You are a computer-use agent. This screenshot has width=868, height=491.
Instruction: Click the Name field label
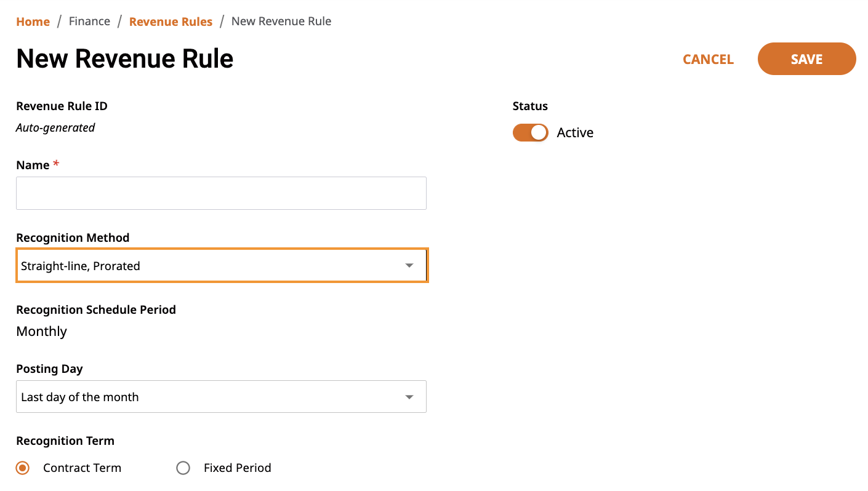(x=33, y=165)
